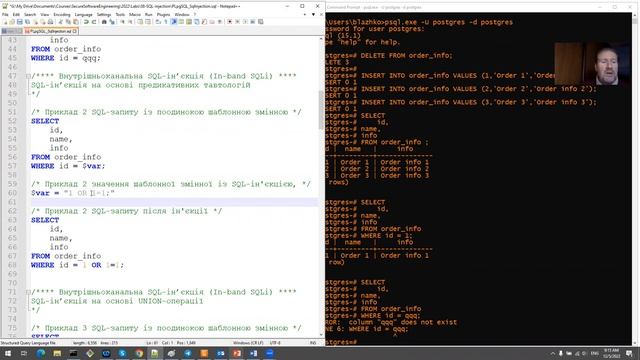Open the Command Prompt taskbar icon
This screenshot has height=360, width=640.
[73, 353]
